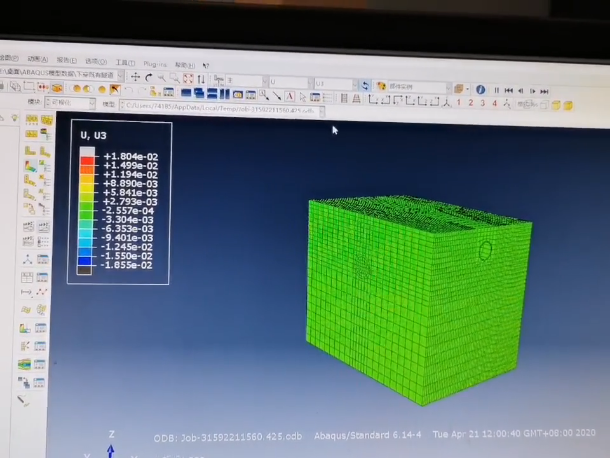This screenshot has width=610, height=458.
Task: Step to next frame
Action: (533, 91)
